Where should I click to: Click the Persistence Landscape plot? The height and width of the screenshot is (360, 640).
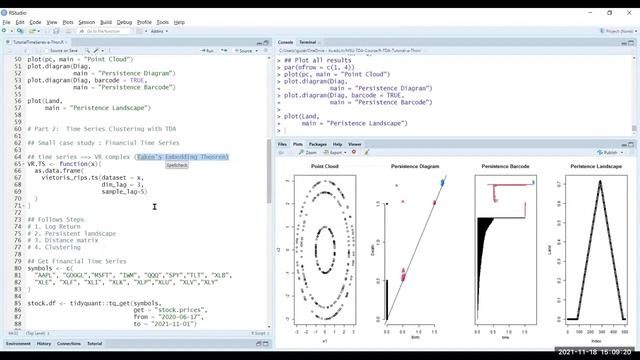(x=596, y=250)
